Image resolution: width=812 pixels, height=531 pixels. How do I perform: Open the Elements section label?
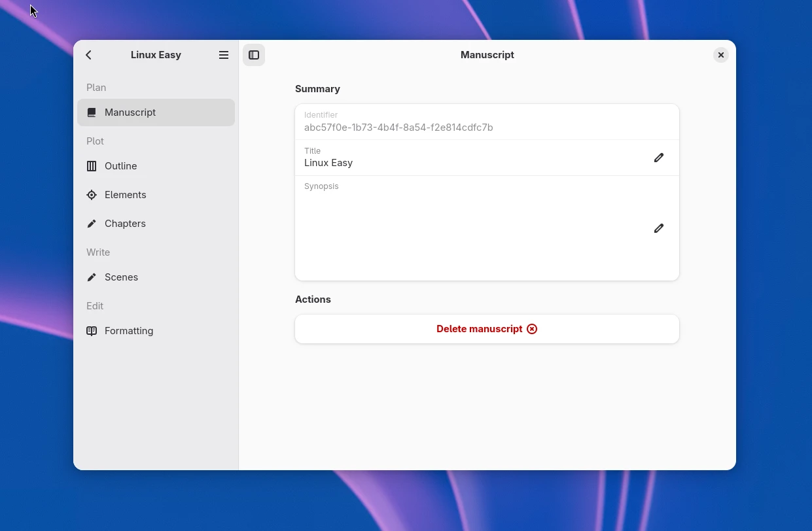coord(126,195)
